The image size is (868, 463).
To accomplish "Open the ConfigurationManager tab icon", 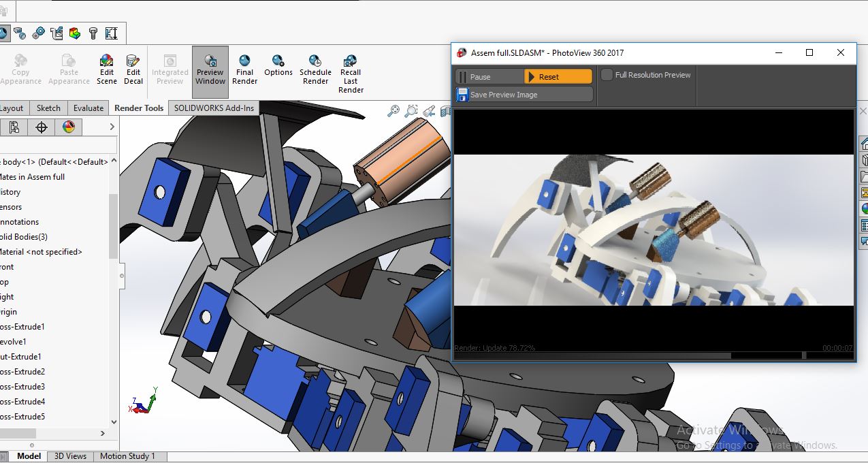I will 14,127.
